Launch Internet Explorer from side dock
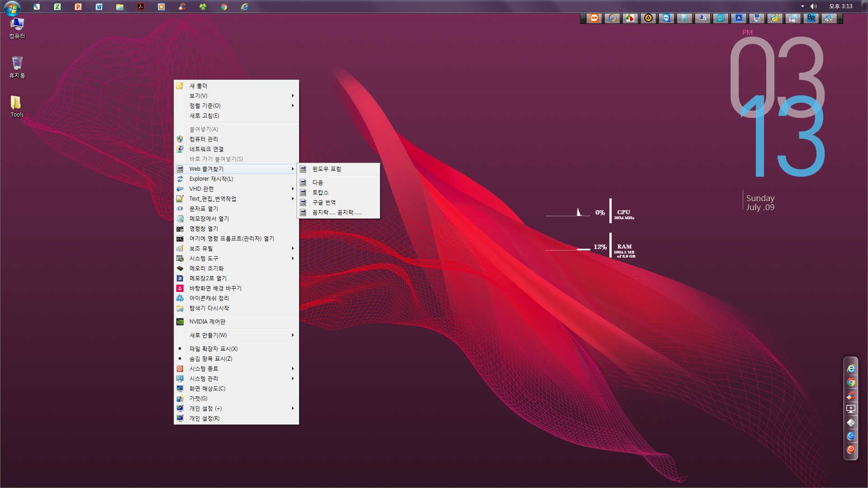868x488 pixels. pyautogui.click(x=851, y=369)
